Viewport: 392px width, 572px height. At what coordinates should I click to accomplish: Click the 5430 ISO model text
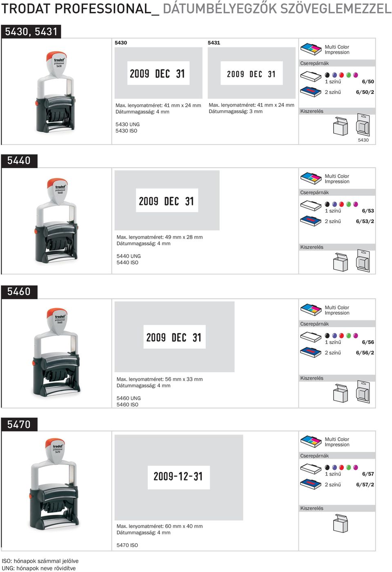tap(127, 131)
